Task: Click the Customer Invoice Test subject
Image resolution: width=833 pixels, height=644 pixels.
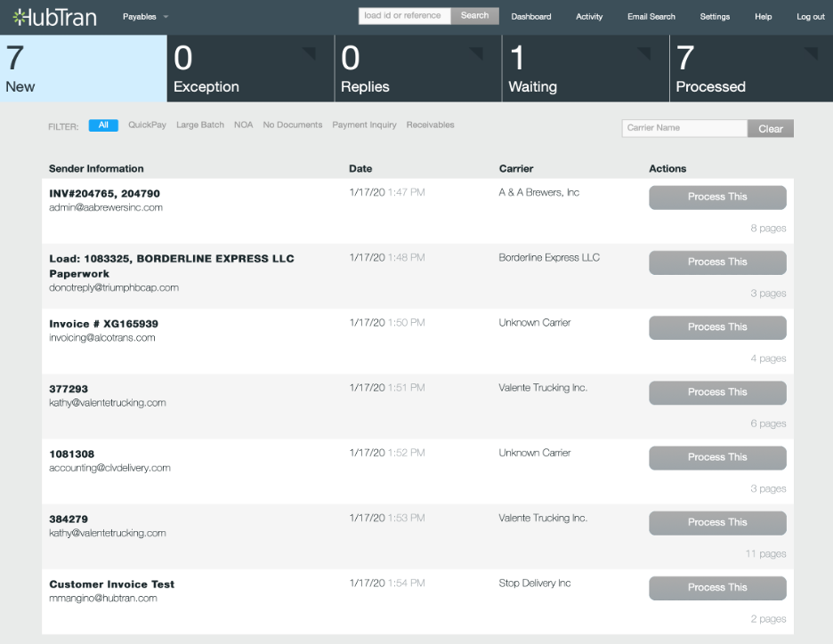Action: [x=111, y=584]
